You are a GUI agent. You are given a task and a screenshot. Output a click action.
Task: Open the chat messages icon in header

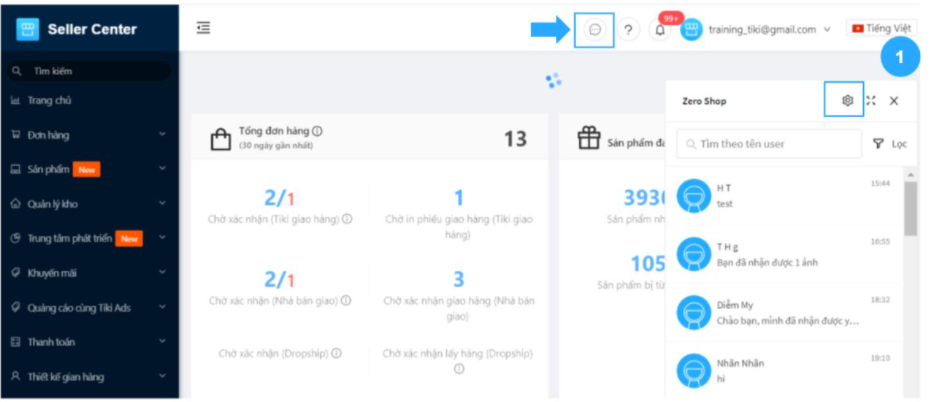[x=595, y=30]
